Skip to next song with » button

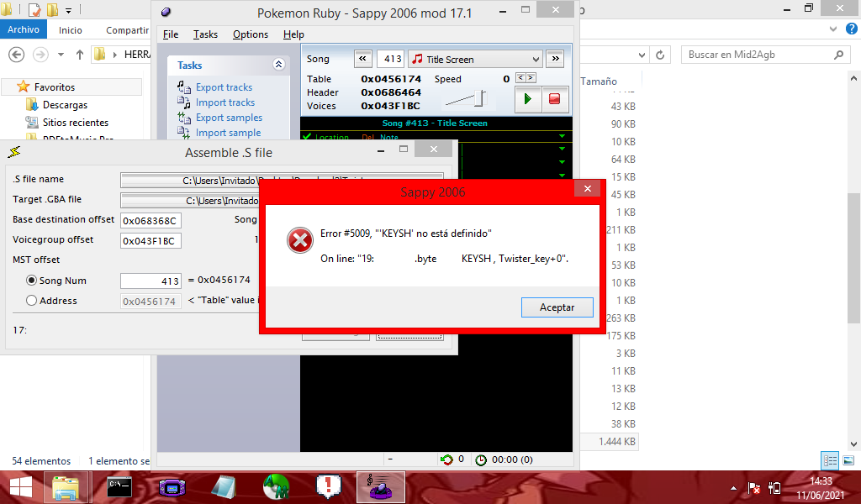[x=555, y=59]
